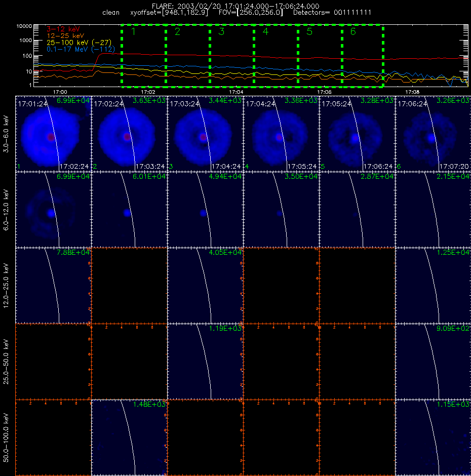This screenshot has width=471, height=476.
Task: Click the 3.44E+03 peak value
Action: click(225, 100)
